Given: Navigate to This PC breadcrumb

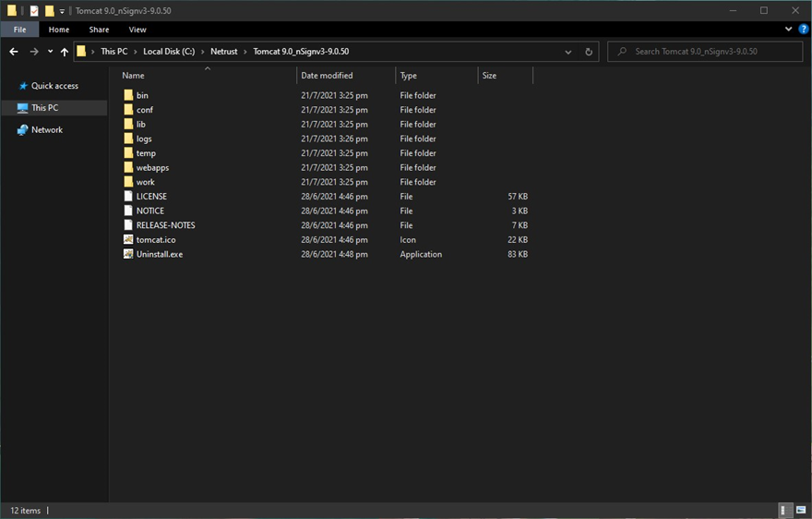Looking at the screenshot, I should (x=113, y=52).
